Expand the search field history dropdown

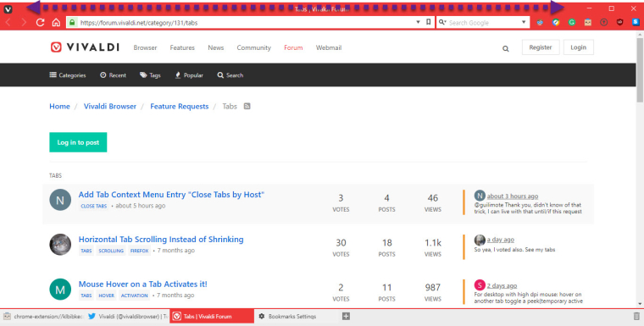pos(524,22)
